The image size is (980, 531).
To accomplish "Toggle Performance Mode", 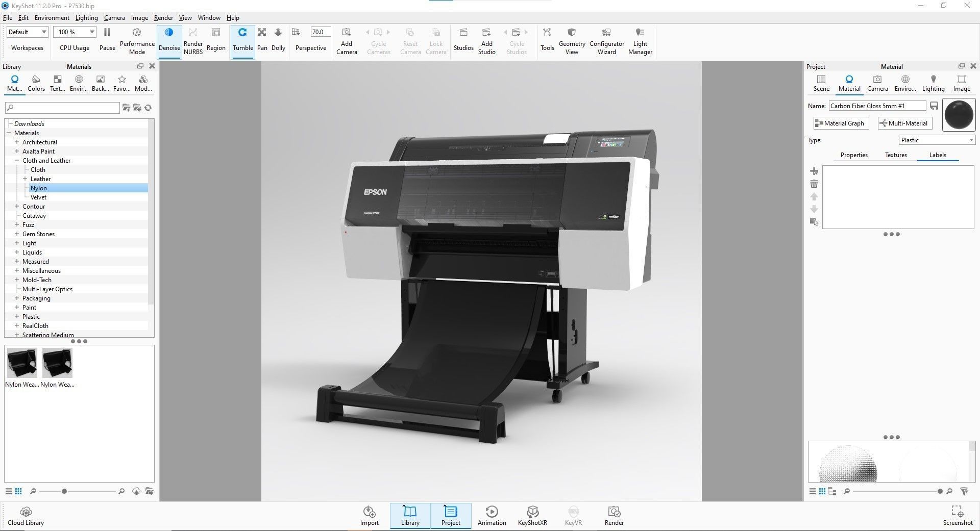I will click(x=137, y=40).
